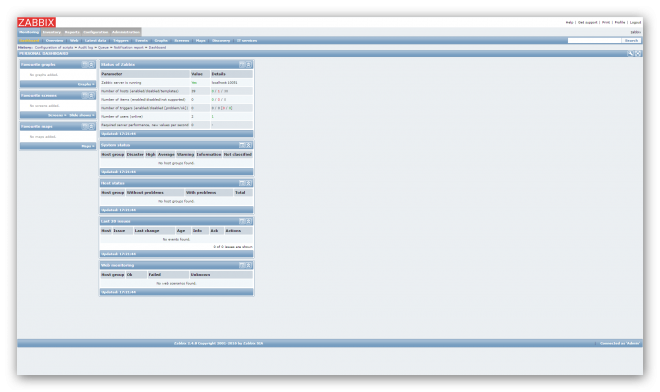660x392 pixels.
Task: Open IT services in the submenu
Action: (x=247, y=40)
